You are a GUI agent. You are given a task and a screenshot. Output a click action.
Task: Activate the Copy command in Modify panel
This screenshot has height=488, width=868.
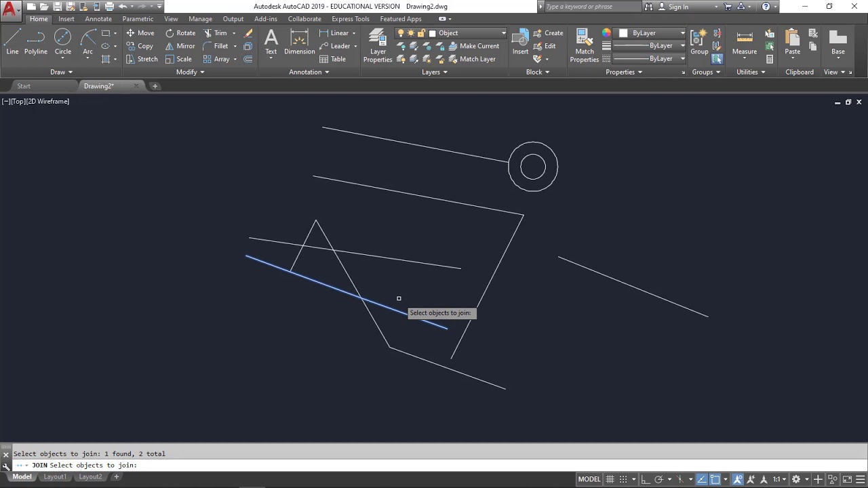click(x=140, y=46)
